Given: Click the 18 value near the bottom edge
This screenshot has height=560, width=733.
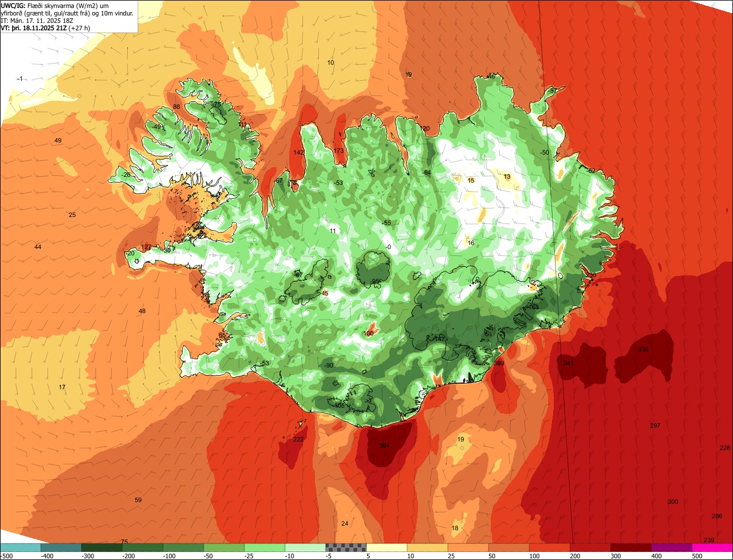Looking at the screenshot, I should 455,528.
